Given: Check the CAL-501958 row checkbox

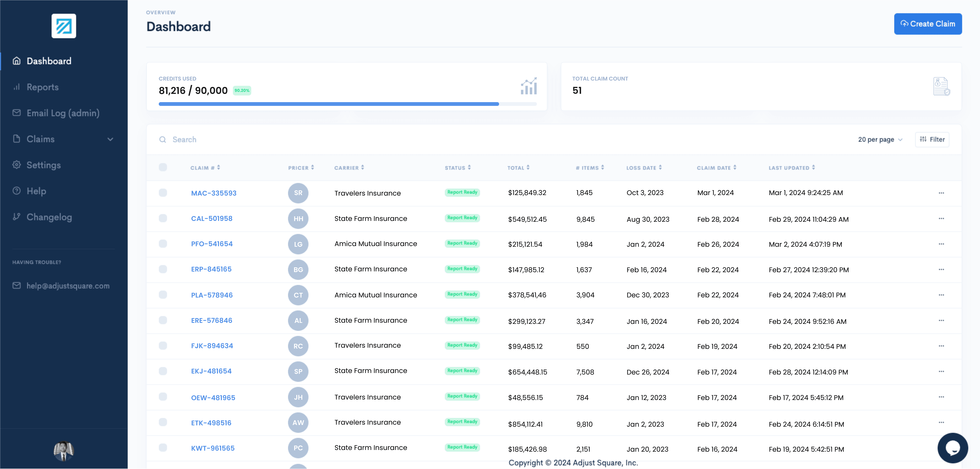Looking at the screenshot, I should tap(163, 218).
